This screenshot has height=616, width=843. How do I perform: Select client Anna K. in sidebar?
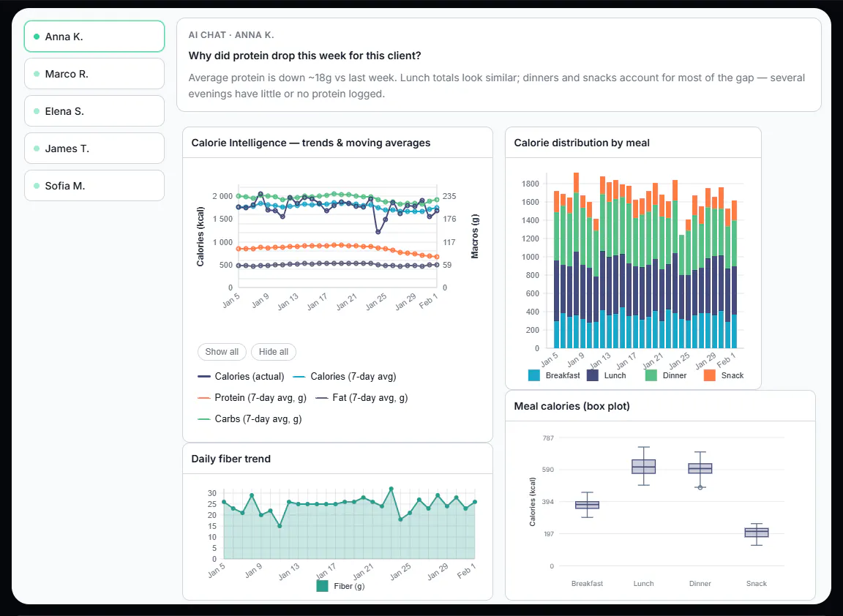point(94,37)
